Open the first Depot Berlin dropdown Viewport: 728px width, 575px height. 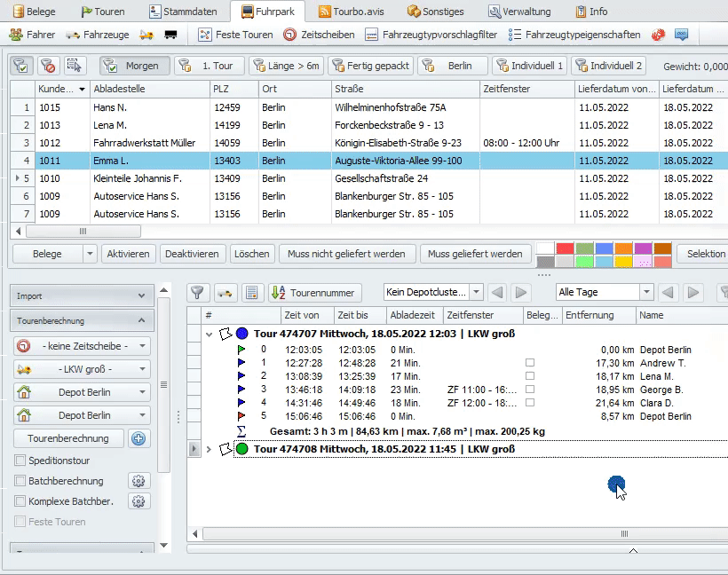[x=82, y=392]
